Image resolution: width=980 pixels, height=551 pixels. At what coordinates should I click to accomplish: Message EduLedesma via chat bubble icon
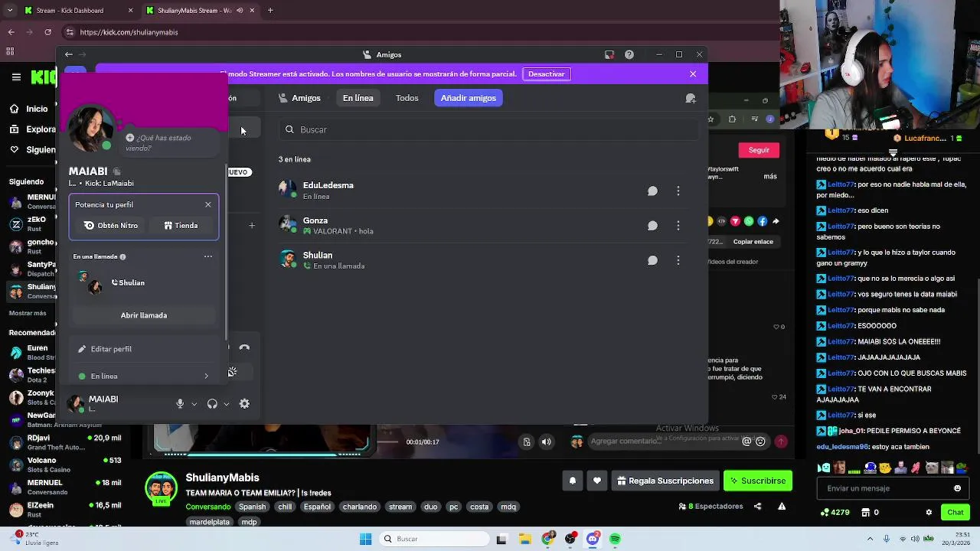[x=652, y=191]
